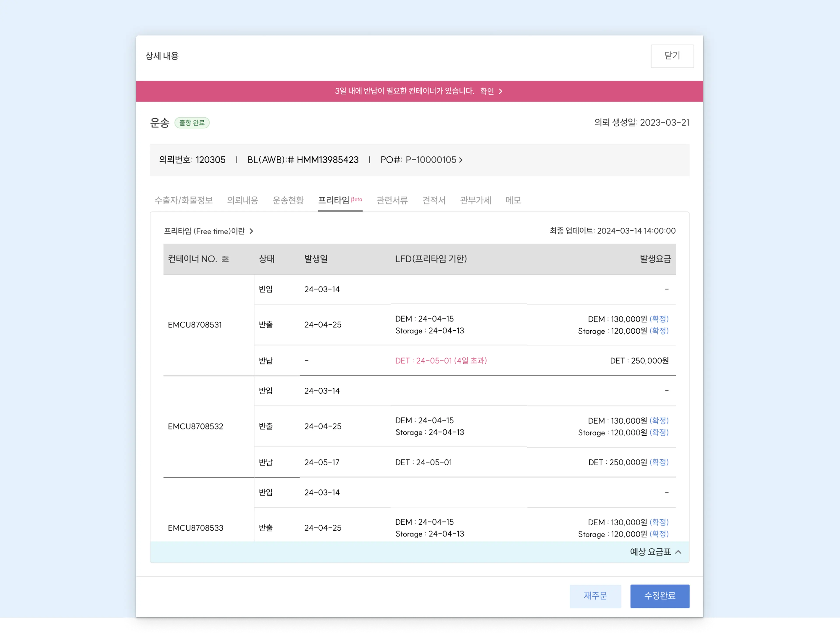
Task: Click 24-05-17 return date for EMCU8708532
Action: point(322,463)
